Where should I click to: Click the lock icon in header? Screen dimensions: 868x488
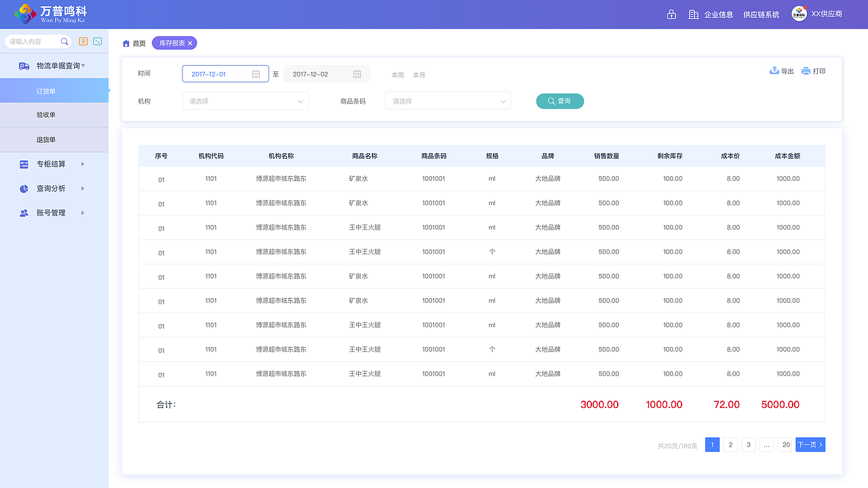(671, 14)
